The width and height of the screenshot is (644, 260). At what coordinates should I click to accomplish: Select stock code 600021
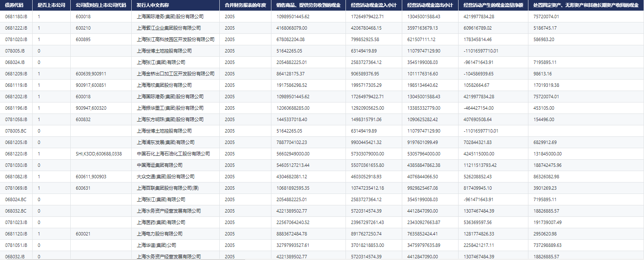coord(83,234)
